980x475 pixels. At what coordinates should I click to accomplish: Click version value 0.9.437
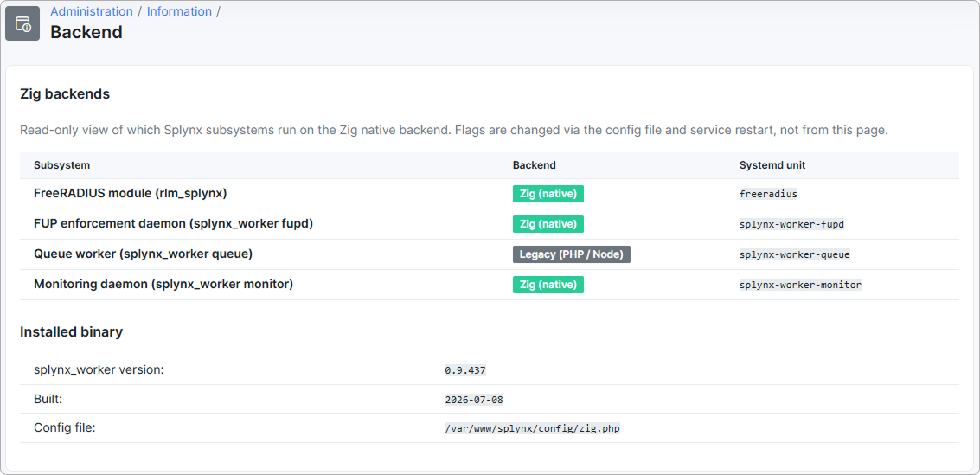(465, 370)
